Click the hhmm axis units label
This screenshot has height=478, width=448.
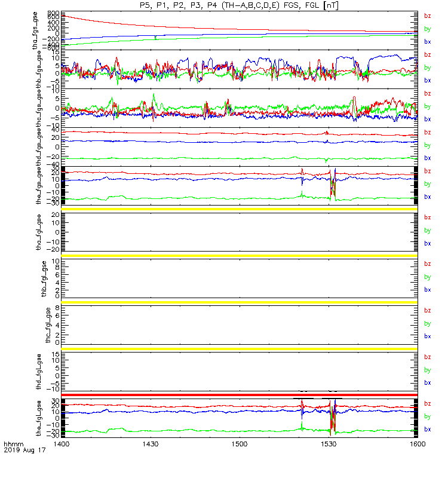[x=14, y=444]
